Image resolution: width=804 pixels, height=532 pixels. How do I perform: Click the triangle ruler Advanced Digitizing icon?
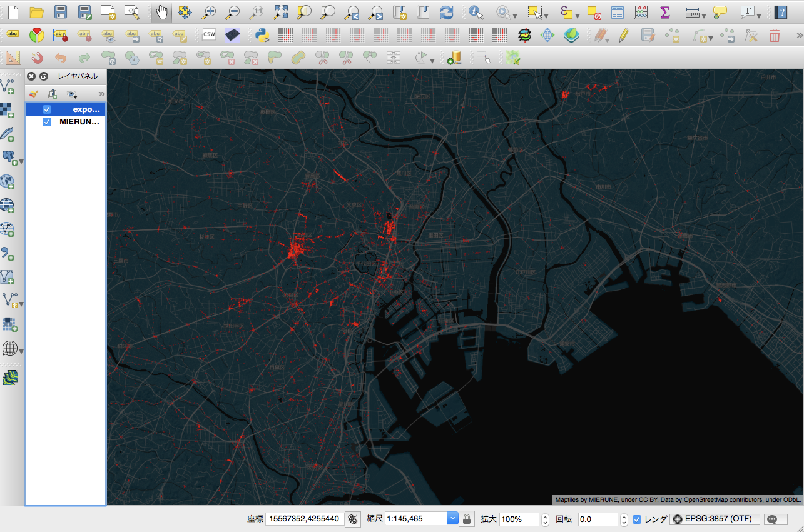13,58
